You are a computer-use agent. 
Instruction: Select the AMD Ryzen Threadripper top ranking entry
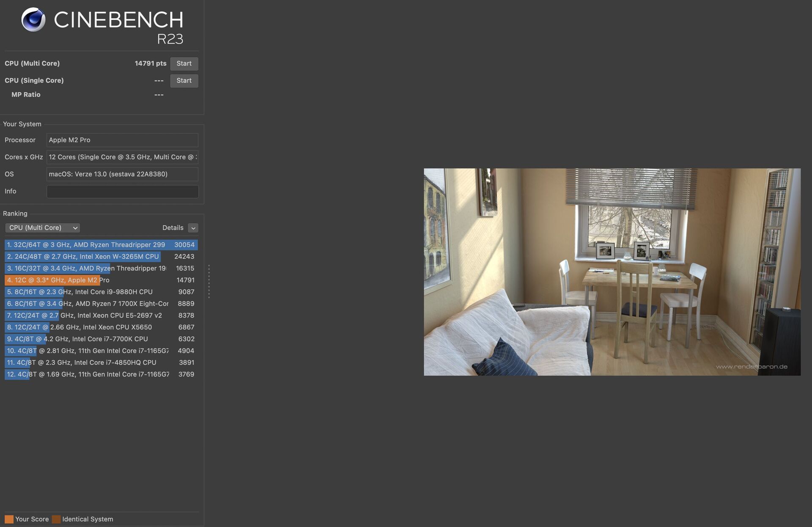point(85,244)
